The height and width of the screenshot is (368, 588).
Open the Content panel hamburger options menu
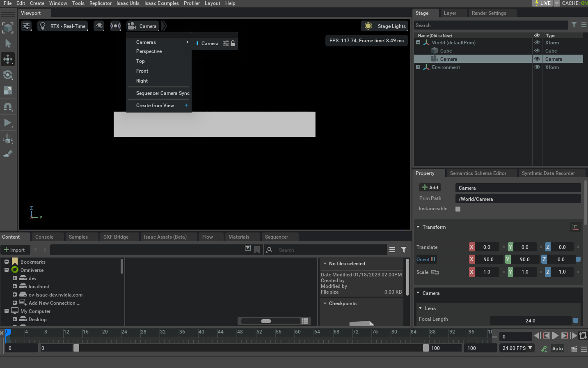click(392, 250)
